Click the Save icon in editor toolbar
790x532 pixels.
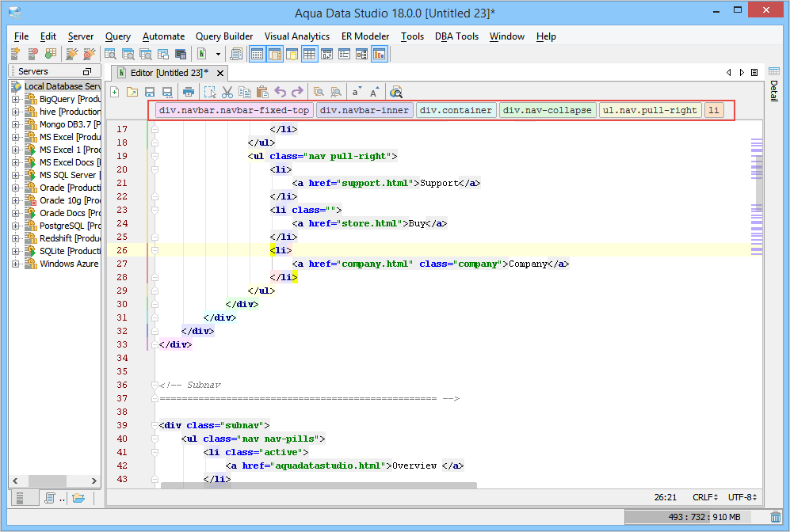tap(150, 92)
